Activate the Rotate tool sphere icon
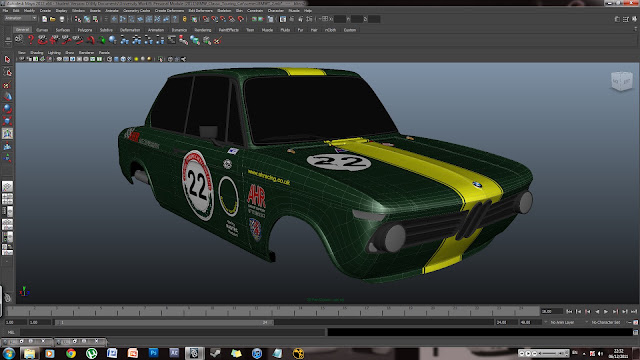Viewport: 640px width, 360px height. 7,109
